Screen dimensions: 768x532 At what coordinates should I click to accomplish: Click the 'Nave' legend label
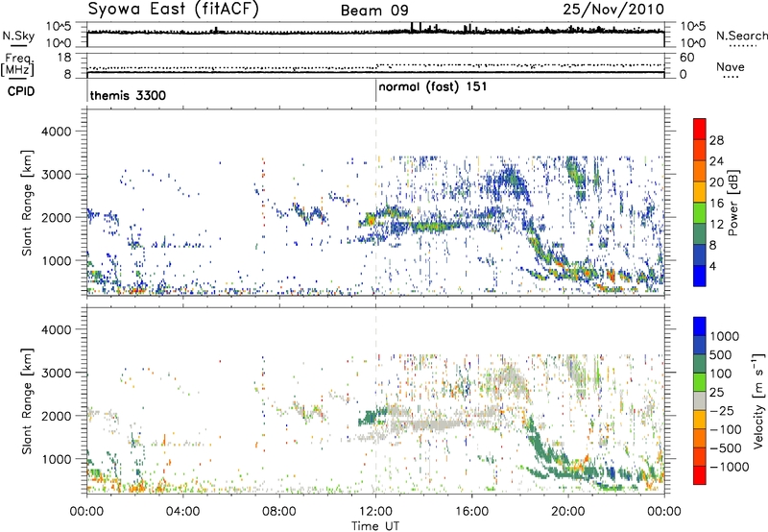731,67
